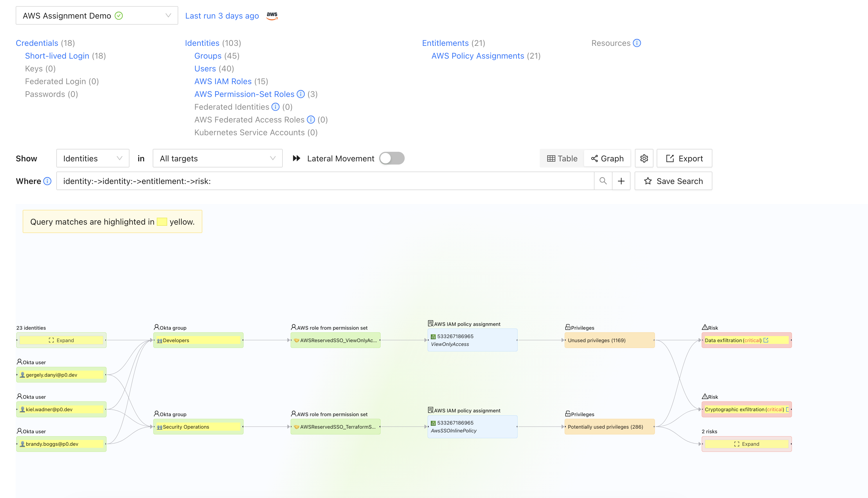868x498 pixels.
Task: Open the AWS Assignment Demo dropdown
Action: coord(97,15)
